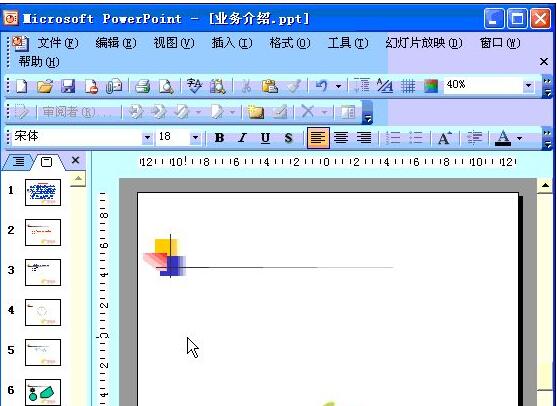Click the Expand All outline icon
This screenshot has width=557, height=406.
click(362, 86)
